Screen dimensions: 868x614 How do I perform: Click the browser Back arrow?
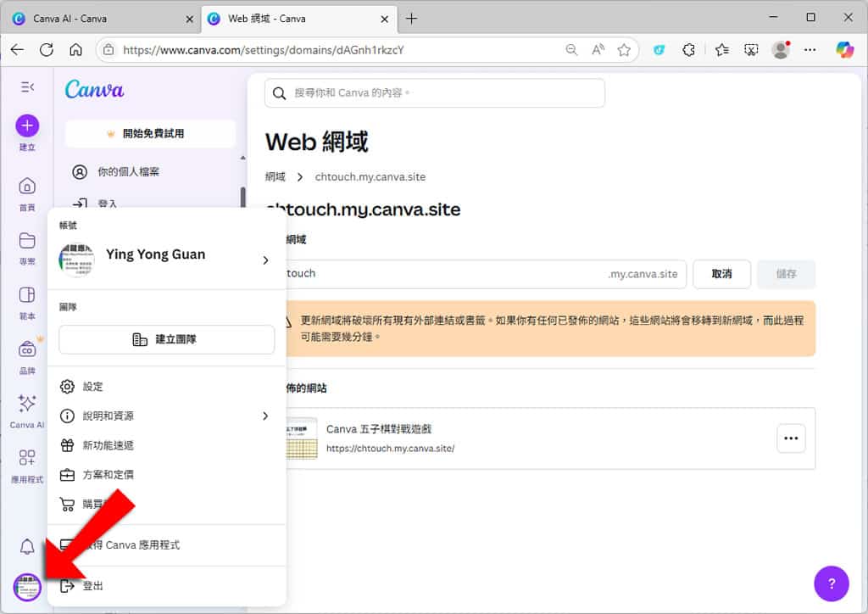[17, 50]
